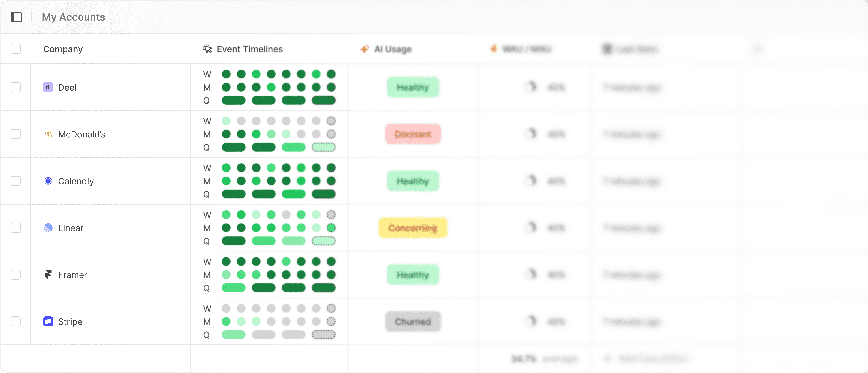Click the Linear logo icon
The image size is (868, 373).
coord(48,228)
